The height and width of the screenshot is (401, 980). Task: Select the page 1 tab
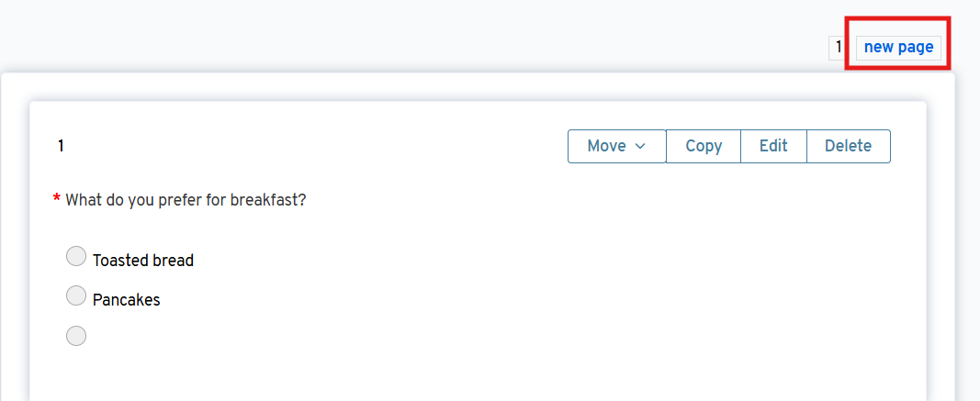click(x=839, y=48)
